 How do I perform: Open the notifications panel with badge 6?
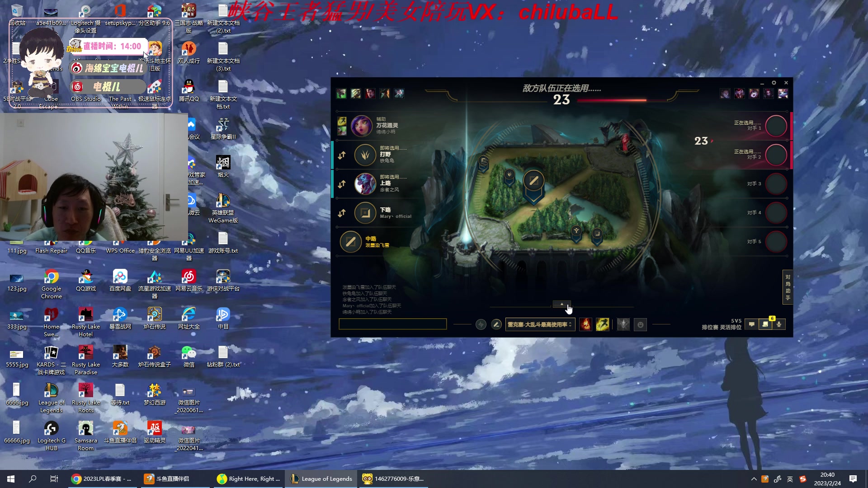click(765, 324)
